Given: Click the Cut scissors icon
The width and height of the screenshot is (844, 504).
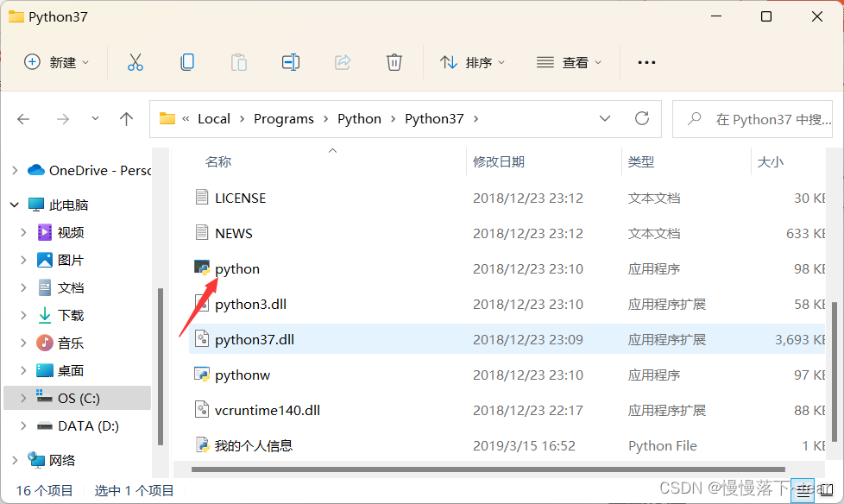Looking at the screenshot, I should pos(135,62).
